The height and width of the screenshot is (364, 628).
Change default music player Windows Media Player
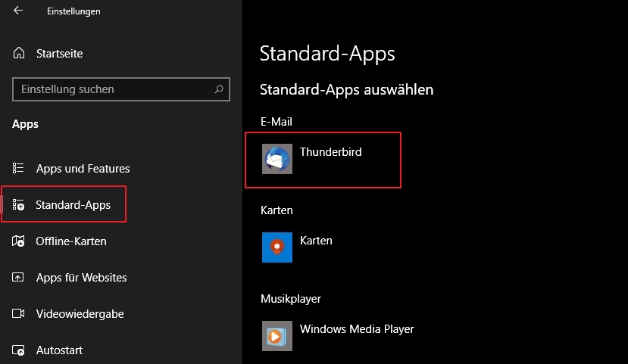(357, 329)
